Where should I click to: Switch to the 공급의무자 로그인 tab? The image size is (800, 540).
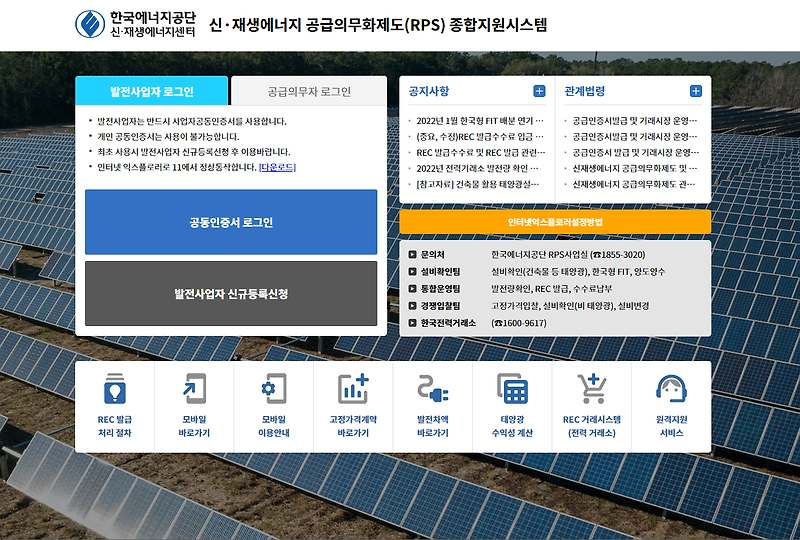click(x=309, y=91)
